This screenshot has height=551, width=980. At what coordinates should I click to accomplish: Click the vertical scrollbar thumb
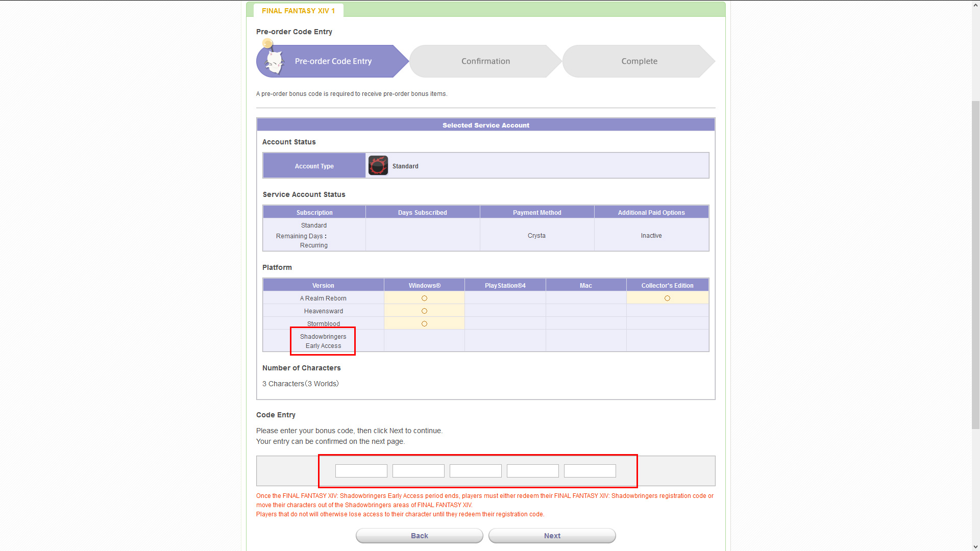[975, 265]
